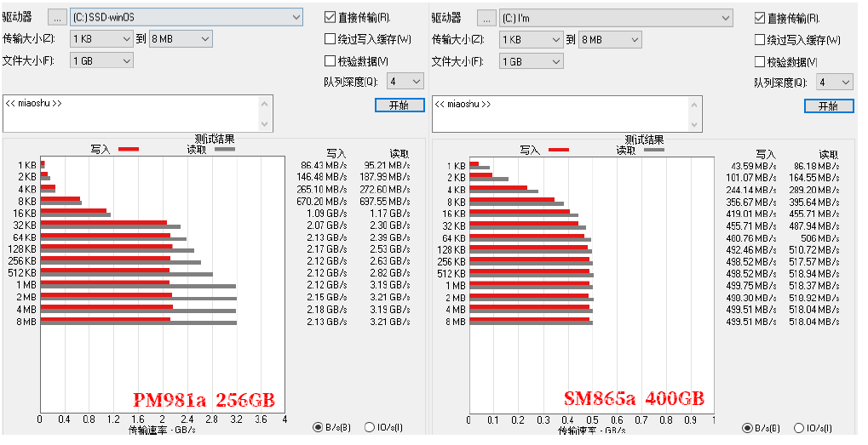This screenshot has width=868, height=445.
Task: Open maximum transfer size '8 MB' dropdown, right panel
Action: point(610,40)
